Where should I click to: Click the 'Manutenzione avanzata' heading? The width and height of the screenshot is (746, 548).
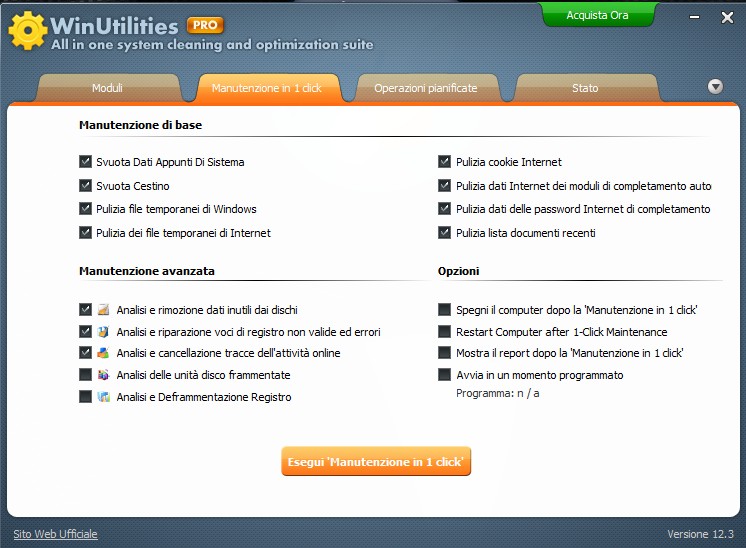(147, 271)
